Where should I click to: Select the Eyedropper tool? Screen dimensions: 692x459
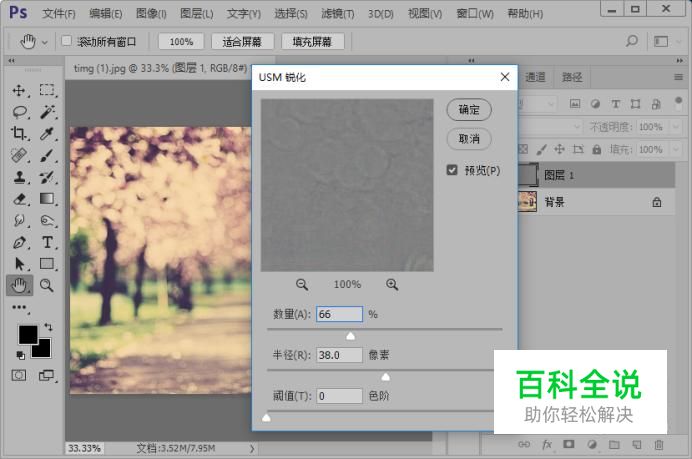(47, 133)
